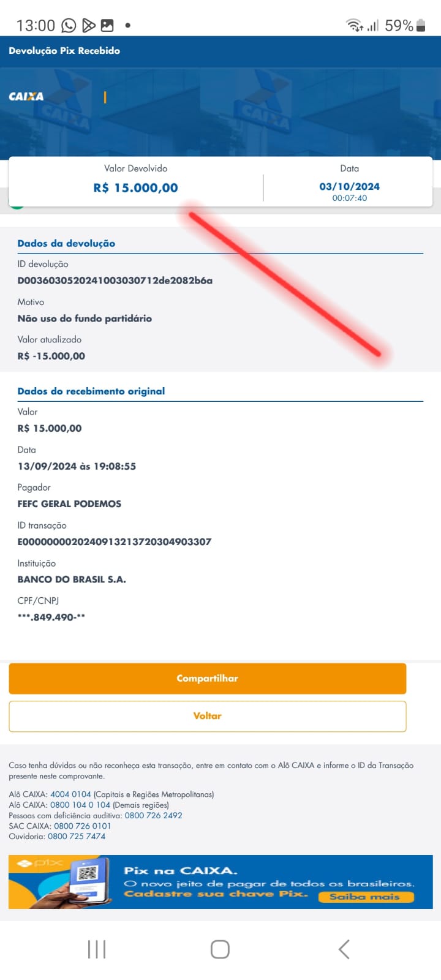Tap the Android back arrow
441x980 pixels.
pyautogui.click(x=344, y=949)
